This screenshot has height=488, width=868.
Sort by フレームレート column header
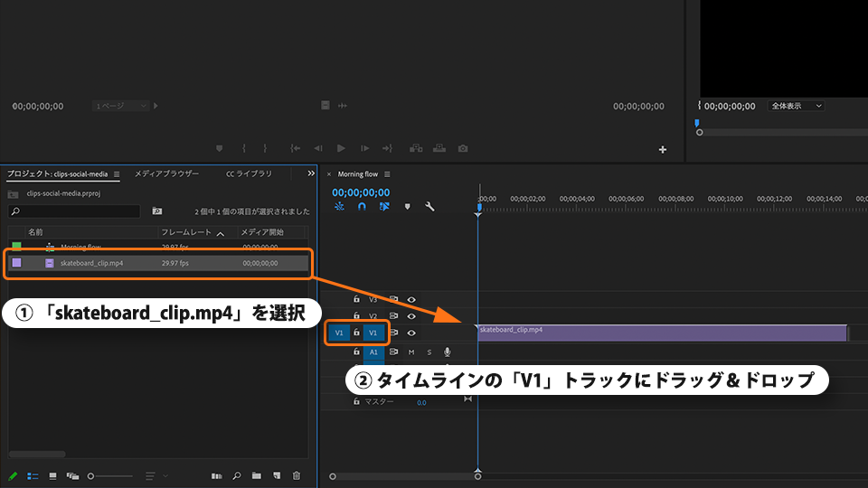click(x=186, y=232)
